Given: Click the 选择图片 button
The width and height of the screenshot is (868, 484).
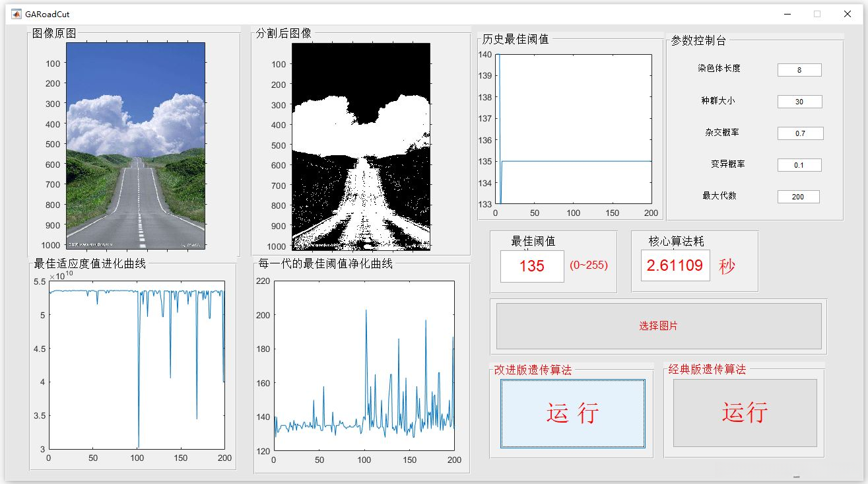Looking at the screenshot, I should tap(659, 326).
